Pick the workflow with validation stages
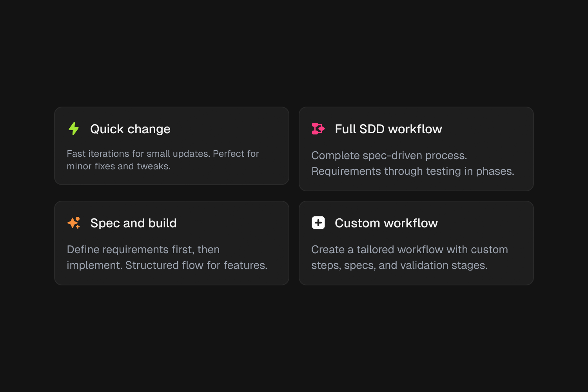This screenshot has width=588, height=392. [416, 243]
